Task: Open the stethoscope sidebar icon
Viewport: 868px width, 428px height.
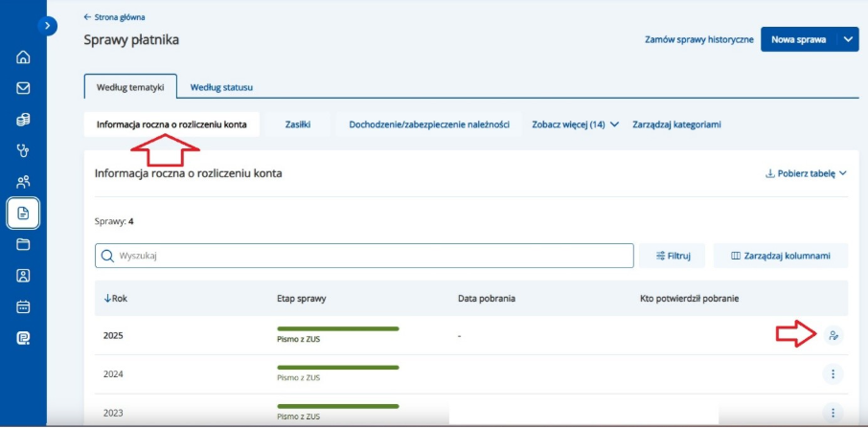Action: pos(23,150)
